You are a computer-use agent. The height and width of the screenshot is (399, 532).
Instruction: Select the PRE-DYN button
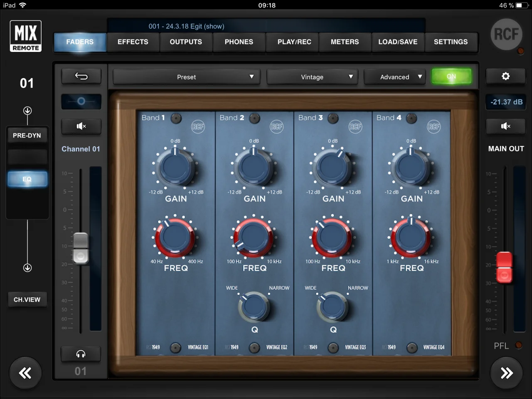click(x=27, y=135)
